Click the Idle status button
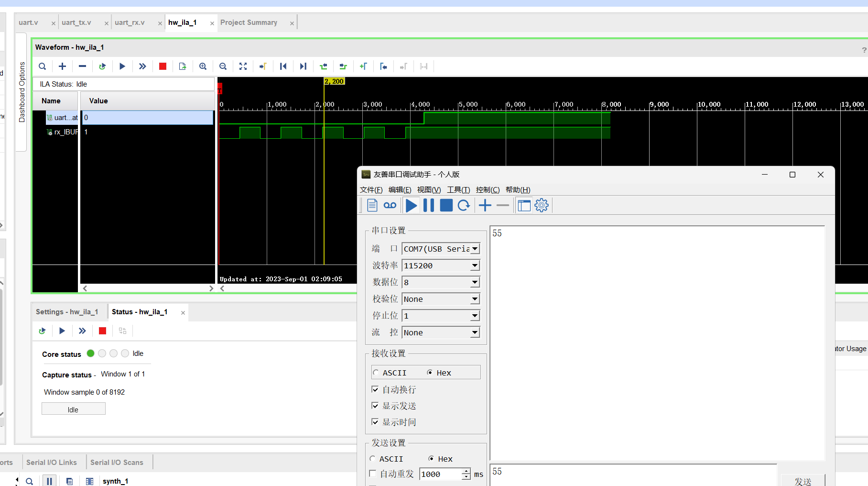868x486 pixels. click(x=73, y=409)
